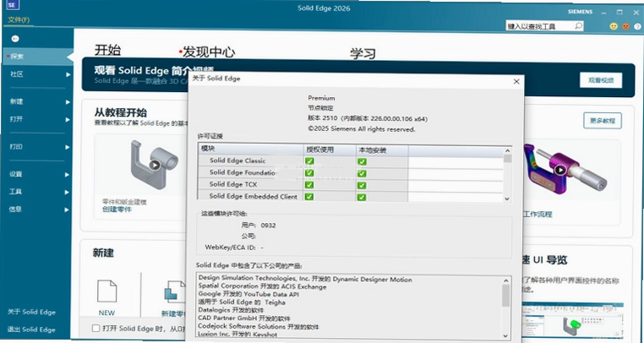
Task: Switch to the 发现中心 tab
Action: point(209,52)
